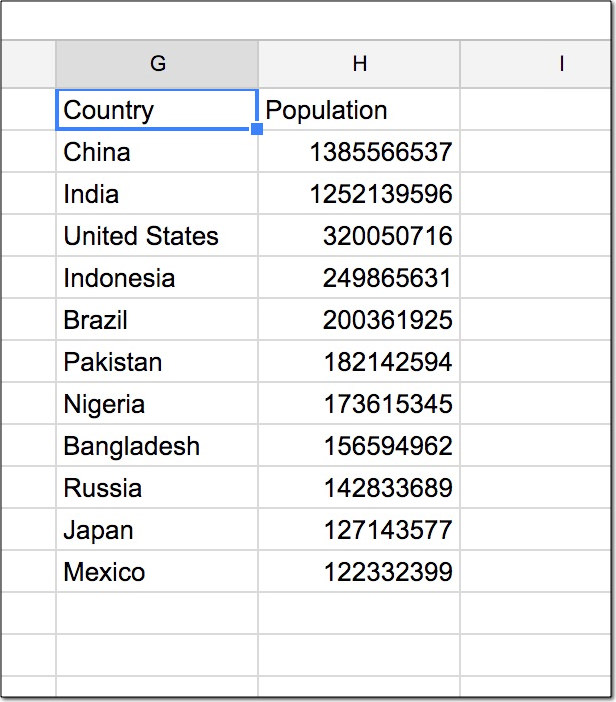The width and height of the screenshot is (616, 702).
Task: Select column H header
Action: point(359,64)
